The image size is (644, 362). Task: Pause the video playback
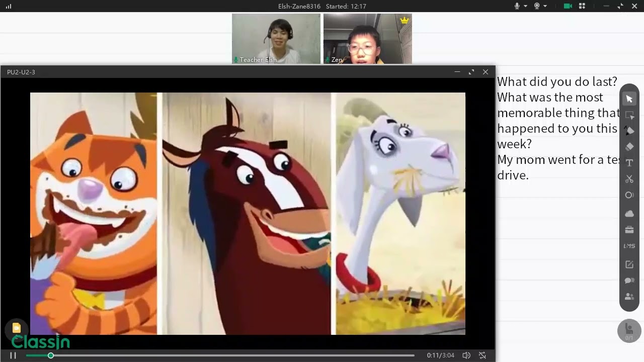pyautogui.click(x=13, y=355)
